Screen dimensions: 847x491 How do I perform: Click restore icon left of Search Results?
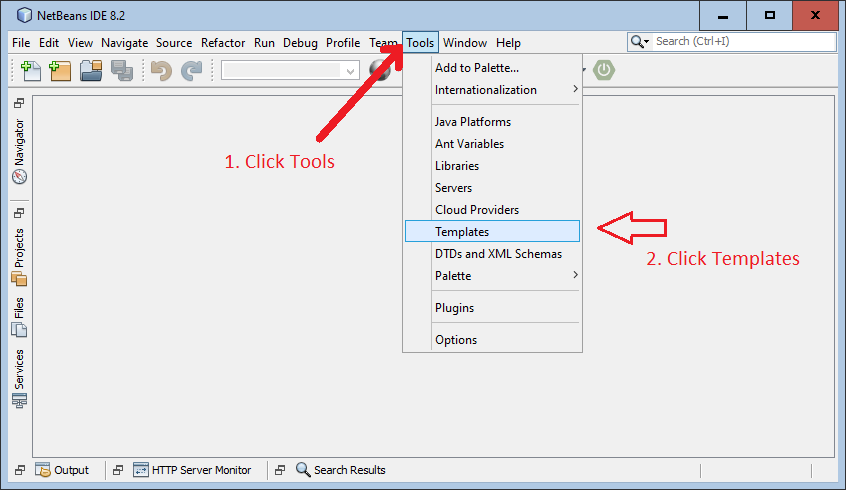[280, 470]
